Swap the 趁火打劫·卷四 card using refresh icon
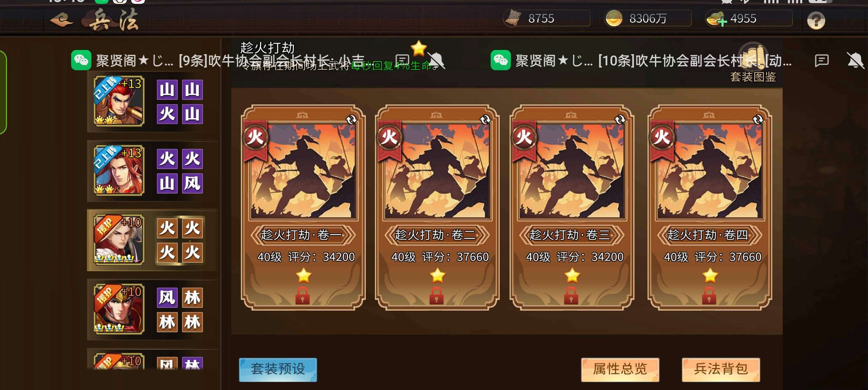 coord(758,120)
